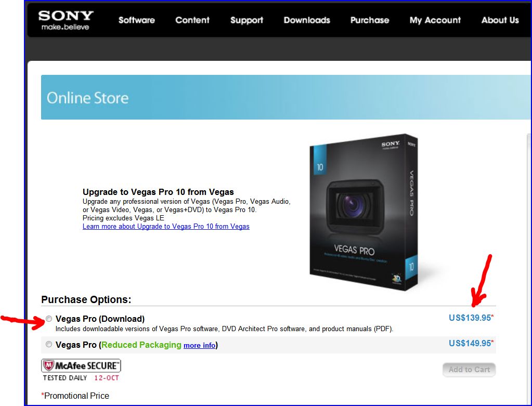The width and height of the screenshot is (532, 406).
Task: Open the My Account menu
Action: 435,20
